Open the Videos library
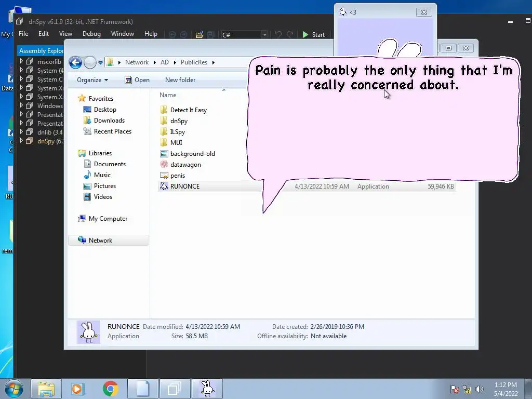Image resolution: width=532 pixels, height=399 pixels. (x=103, y=197)
